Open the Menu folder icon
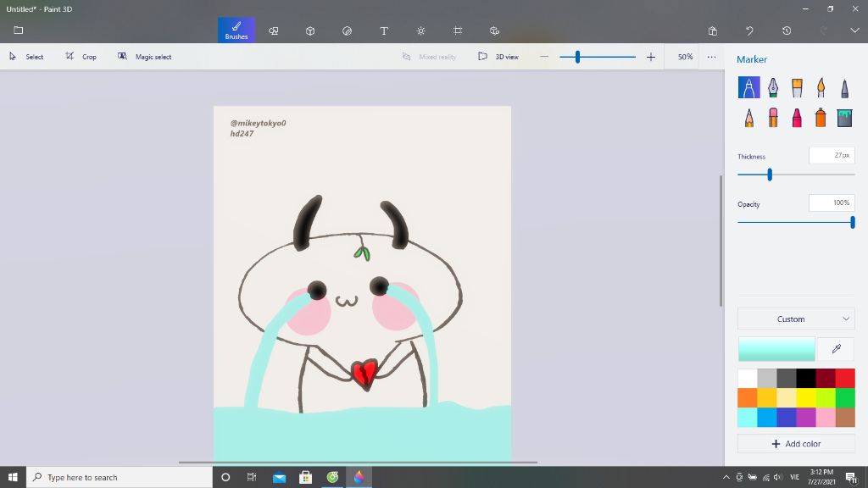868x488 pixels. tap(19, 30)
